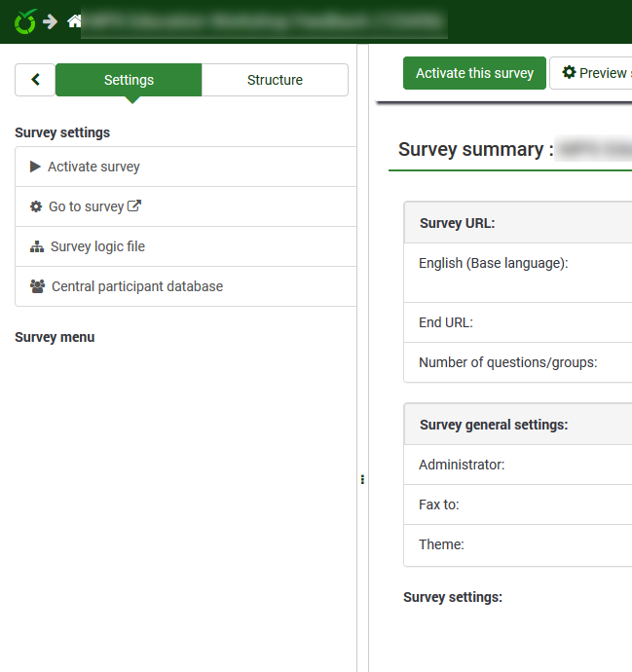The image size is (632, 672).
Task: Click the Survey settings heading in sidebar
Action: coord(62,132)
